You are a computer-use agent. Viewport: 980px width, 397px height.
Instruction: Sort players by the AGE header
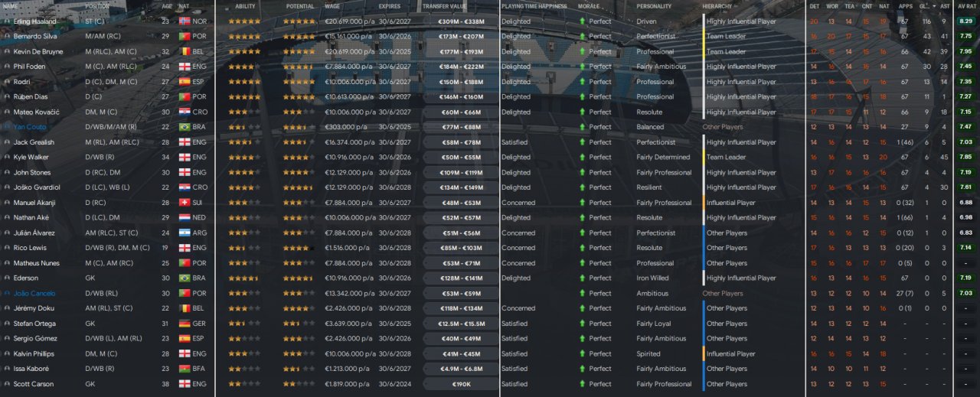(167, 6)
